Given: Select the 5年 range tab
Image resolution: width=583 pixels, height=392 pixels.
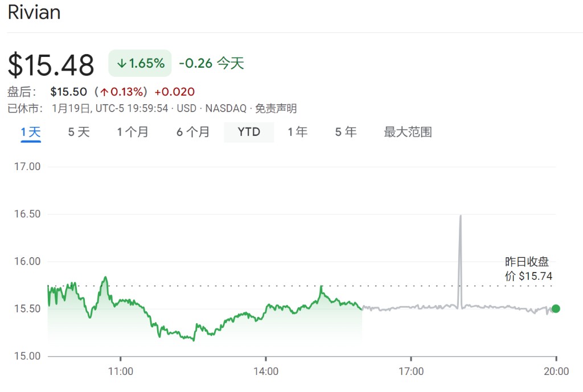Looking at the screenshot, I should tap(346, 132).
